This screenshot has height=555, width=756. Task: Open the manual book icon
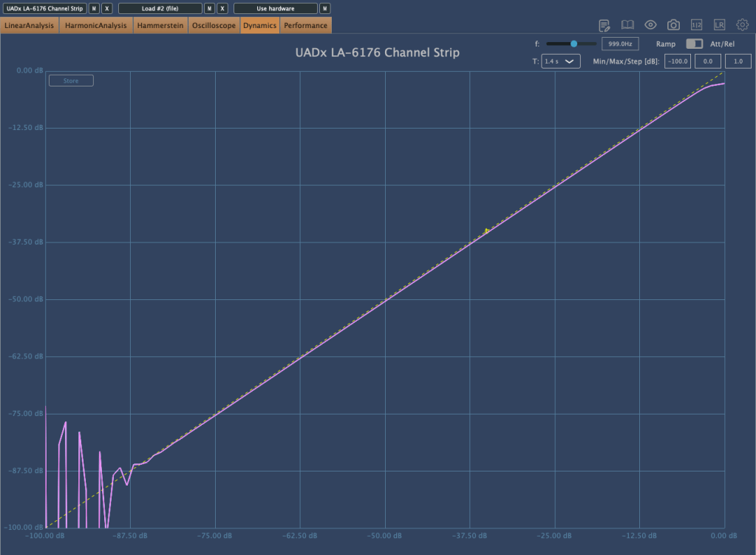[627, 25]
